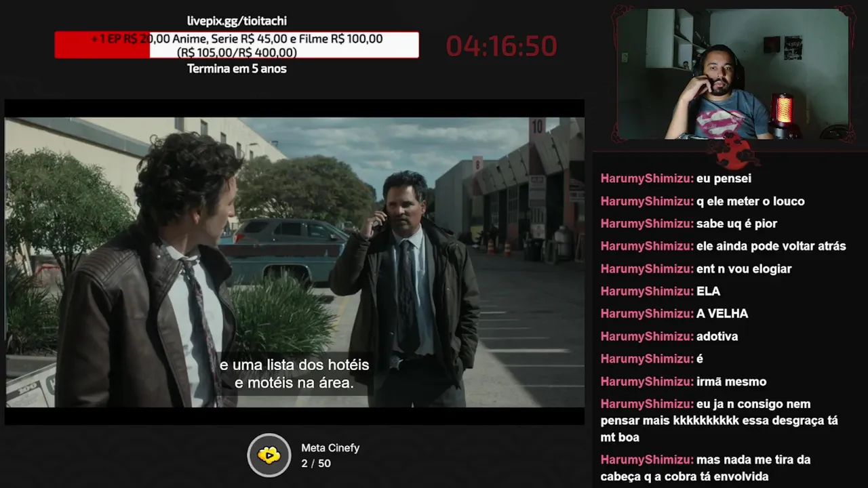Click the 'Termina em 5 anos' text
The width and height of the screenshot is (868, 488).
237,68
